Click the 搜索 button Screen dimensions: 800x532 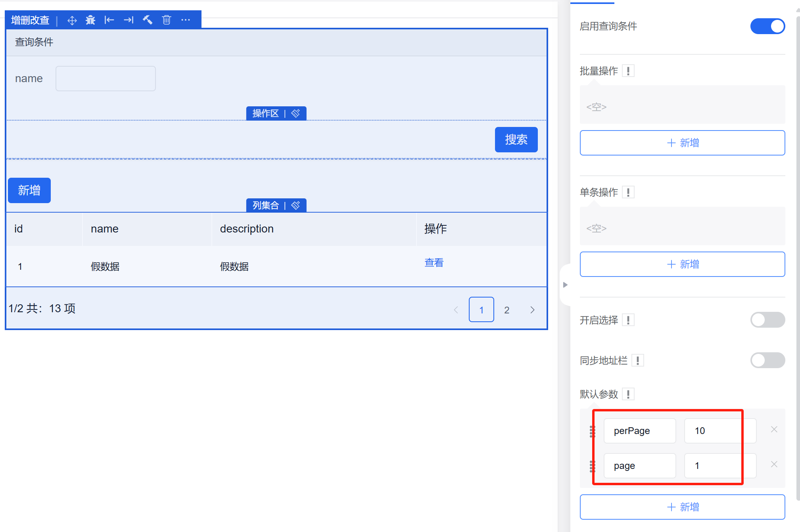[x=516, y=140]
